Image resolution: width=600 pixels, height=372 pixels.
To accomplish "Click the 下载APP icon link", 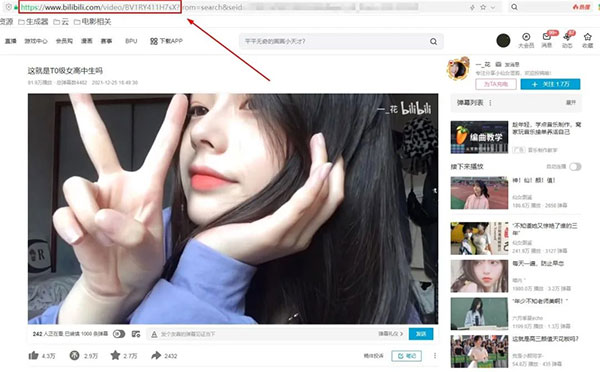I will coord(154,41).
